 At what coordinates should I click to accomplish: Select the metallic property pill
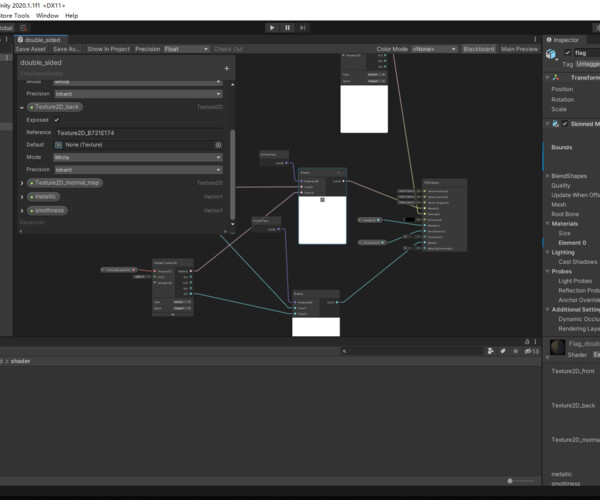click(43, 197)
